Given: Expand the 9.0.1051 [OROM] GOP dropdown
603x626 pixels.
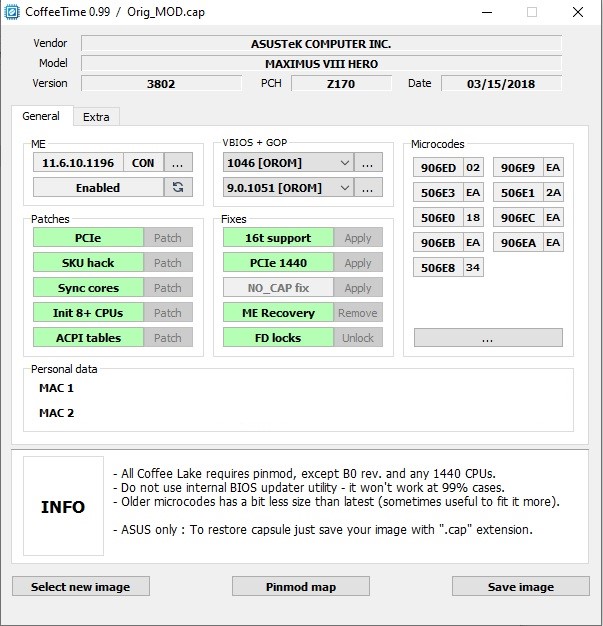Looking at the screenshot, I should click(x=288, y=187).
